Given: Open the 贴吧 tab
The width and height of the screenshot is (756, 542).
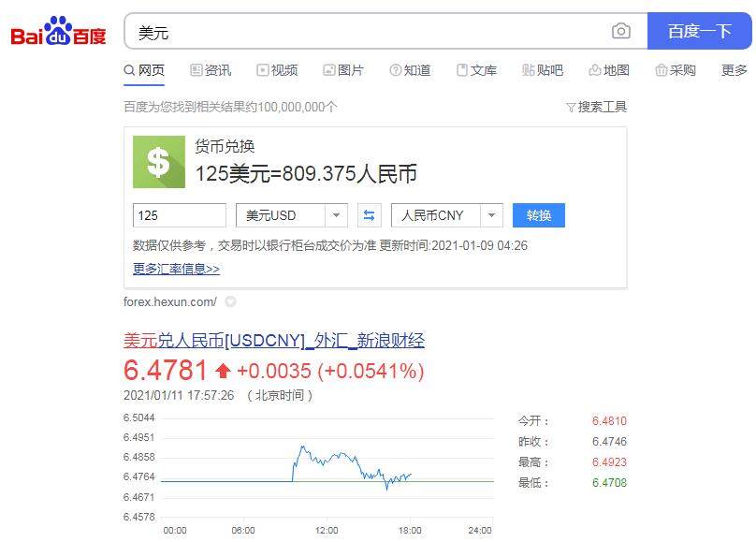Looking at the screenshot, I should [x=543, y=70].
